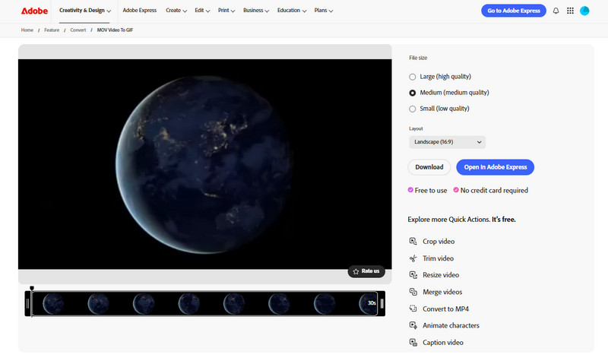608x364 pixels.
Task: Expand the Edit menu
Action: (x=202, y=11)
